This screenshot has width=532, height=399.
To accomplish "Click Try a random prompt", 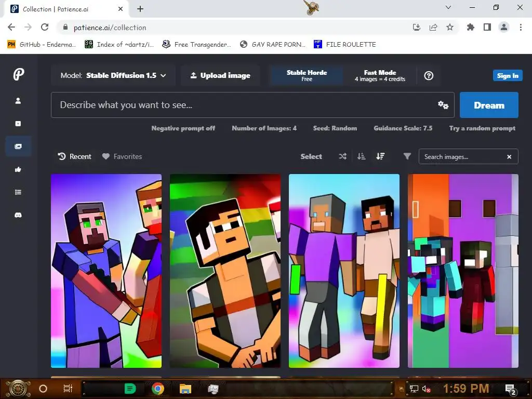I will (x=482, y=128).
